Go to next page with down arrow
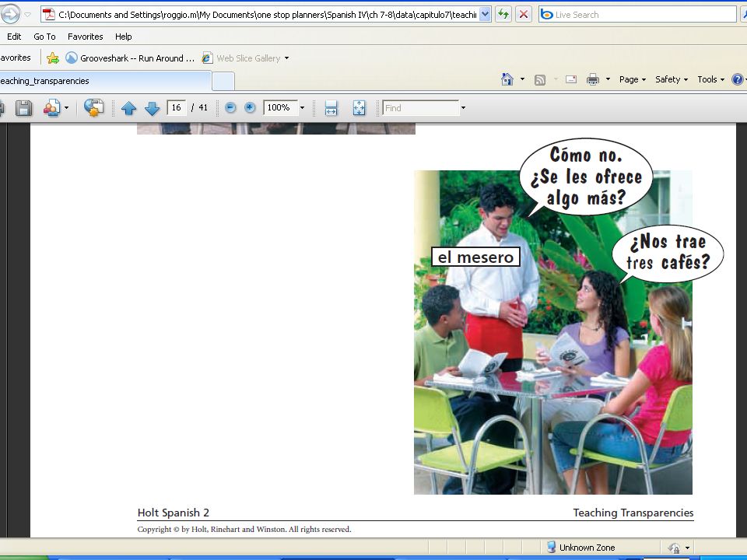 click(152, 109)
